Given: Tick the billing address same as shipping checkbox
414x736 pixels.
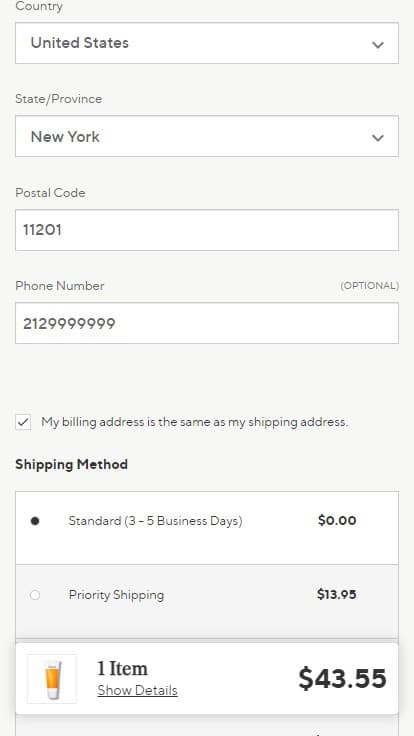Looking at the screenshot, I should [23, 422].
